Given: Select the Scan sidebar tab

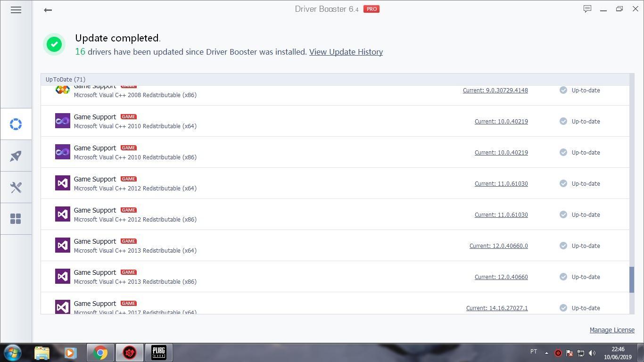Looking at the screenshot, I should (16, 124).
